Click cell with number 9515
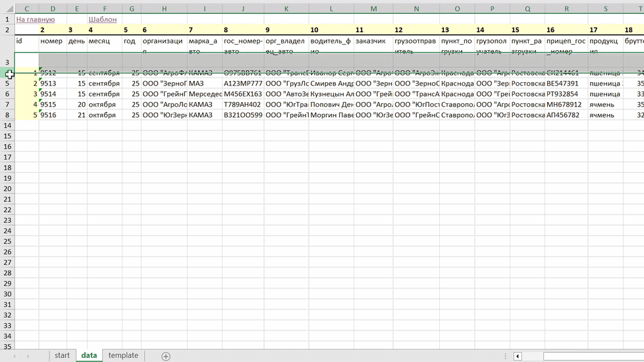Screen dimensions: 644x362 [x=53, y=105]
